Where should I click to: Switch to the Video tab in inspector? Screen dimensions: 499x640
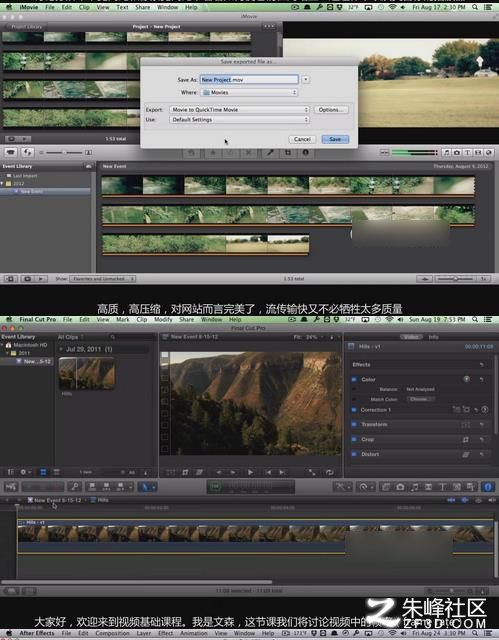click(x=411, y=337)
